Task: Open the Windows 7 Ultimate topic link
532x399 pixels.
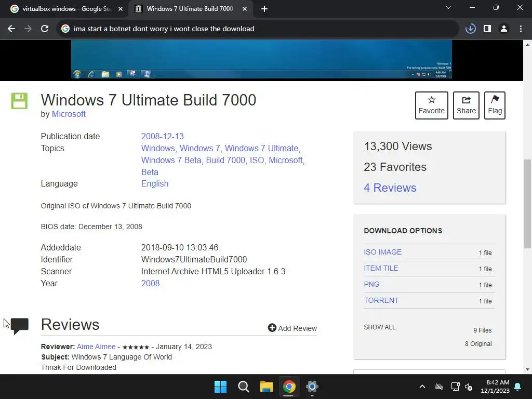Action: (x=262, y=148)
